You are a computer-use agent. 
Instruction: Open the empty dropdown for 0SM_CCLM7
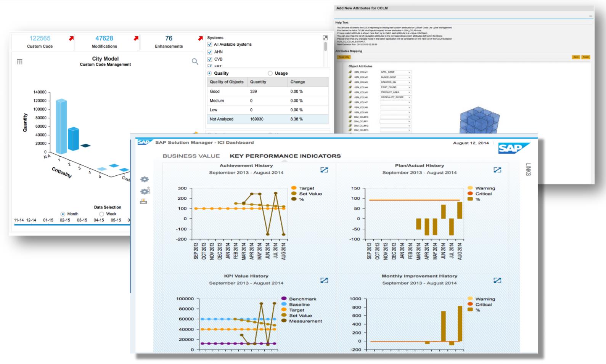pyautogui.click(x=395, y=102)
